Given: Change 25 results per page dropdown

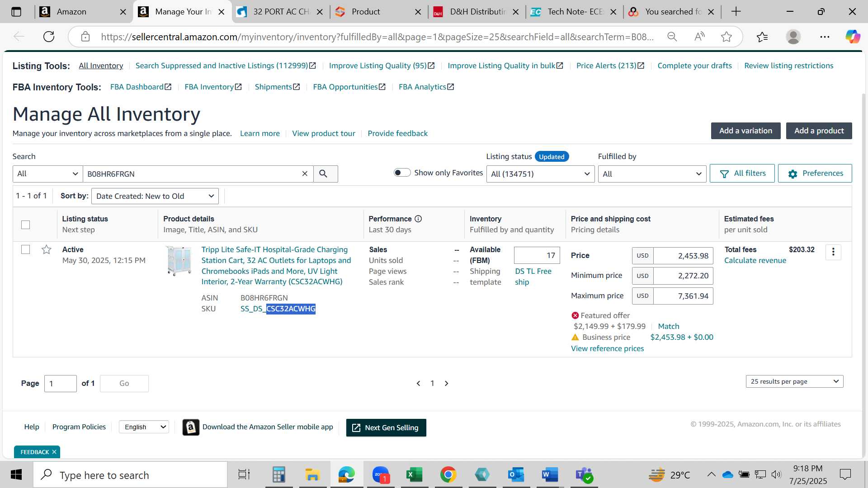Looking at the screenshot, I should (x=794, y=381).
